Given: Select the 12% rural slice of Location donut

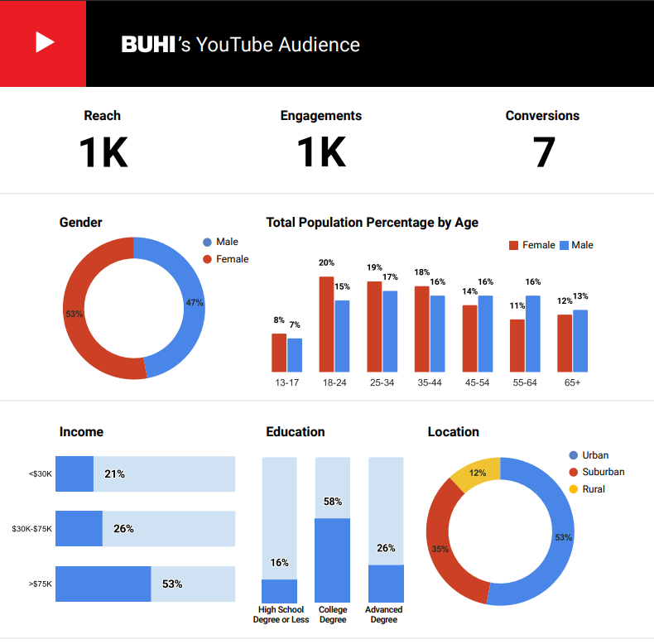Looking at the screenshot, I should tap(478, 473).
